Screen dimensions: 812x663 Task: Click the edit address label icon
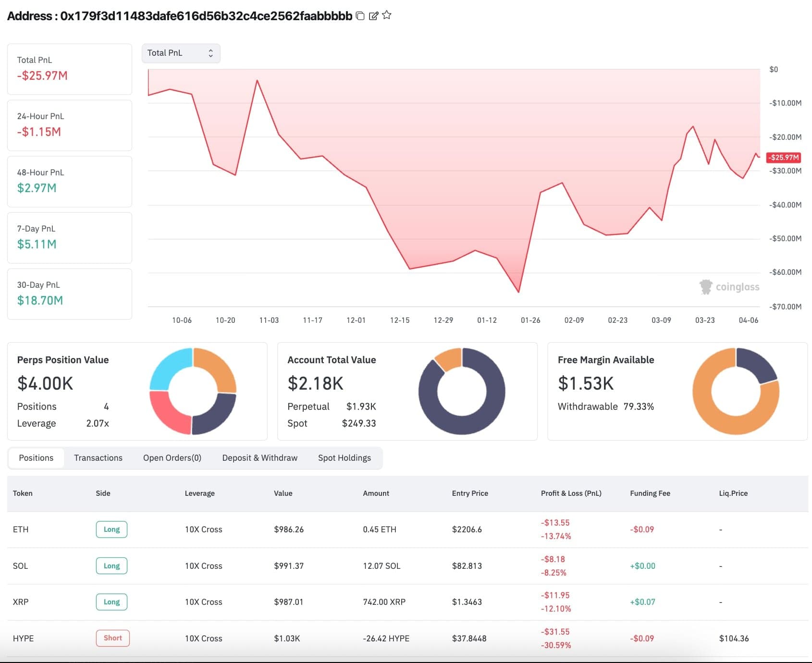[x=373, y=16]
